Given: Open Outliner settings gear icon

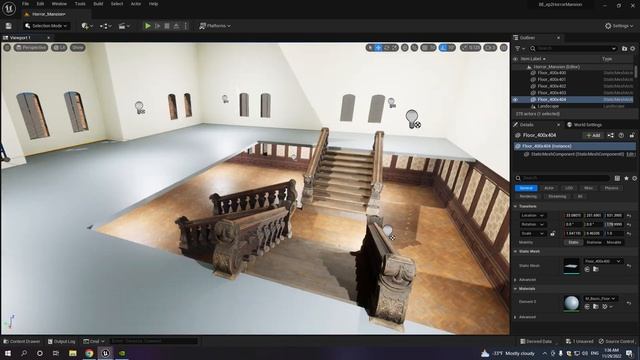Looking at the screenshot, I should pos(633,49).
